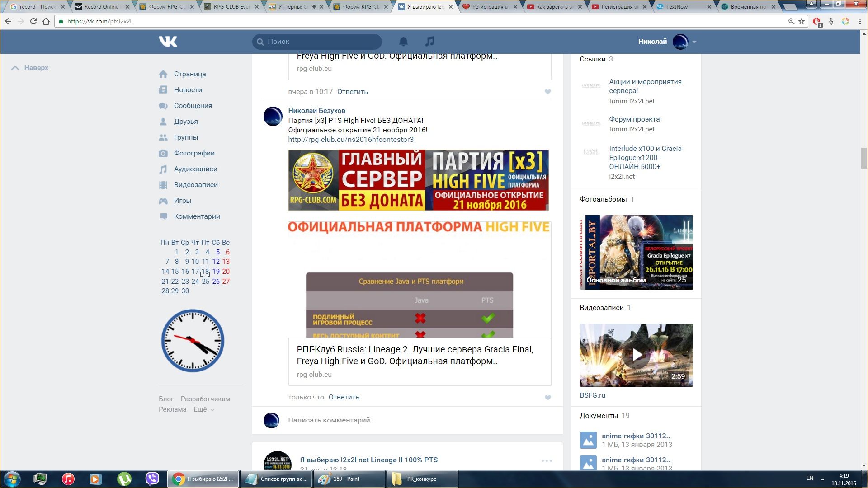
Task: Open iTunes icon in taskbar
Action: click(68, 479)
